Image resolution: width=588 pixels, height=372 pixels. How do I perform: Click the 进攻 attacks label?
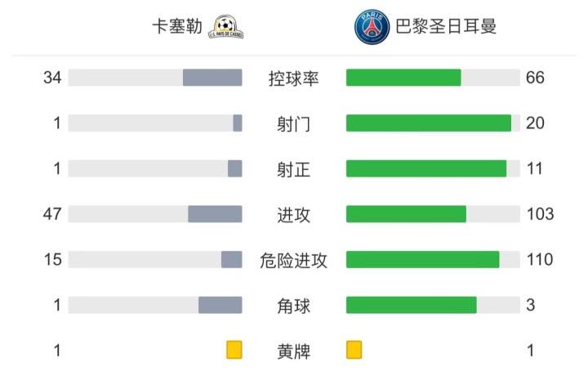(294, 214)
